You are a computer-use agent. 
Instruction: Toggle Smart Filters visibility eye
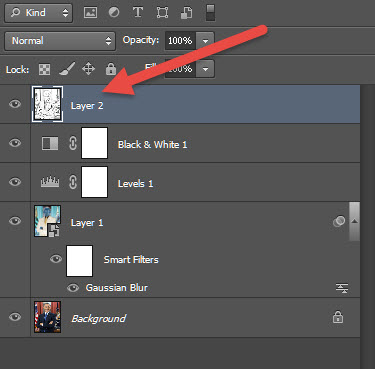[56, 259]
